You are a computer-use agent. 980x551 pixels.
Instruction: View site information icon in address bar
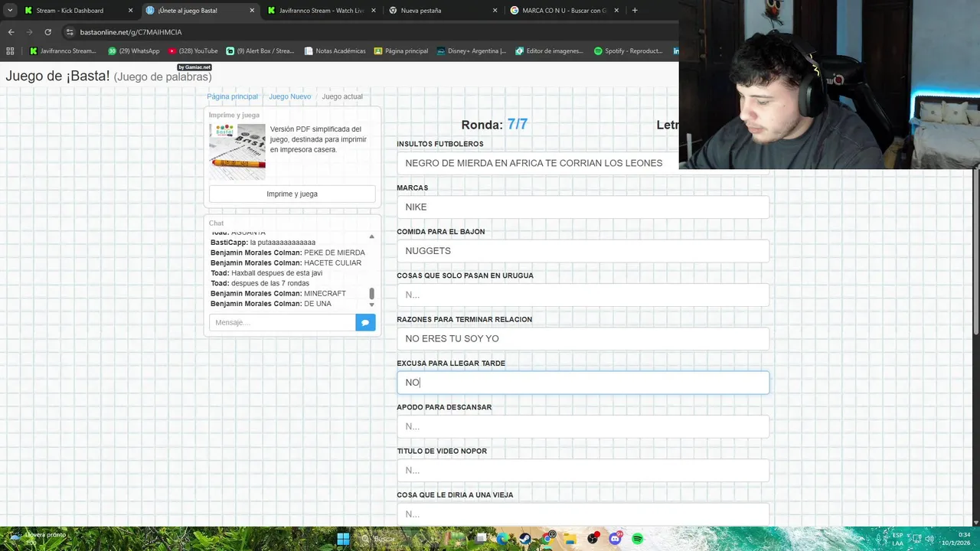pyautogui.click(x=70, y=32)
